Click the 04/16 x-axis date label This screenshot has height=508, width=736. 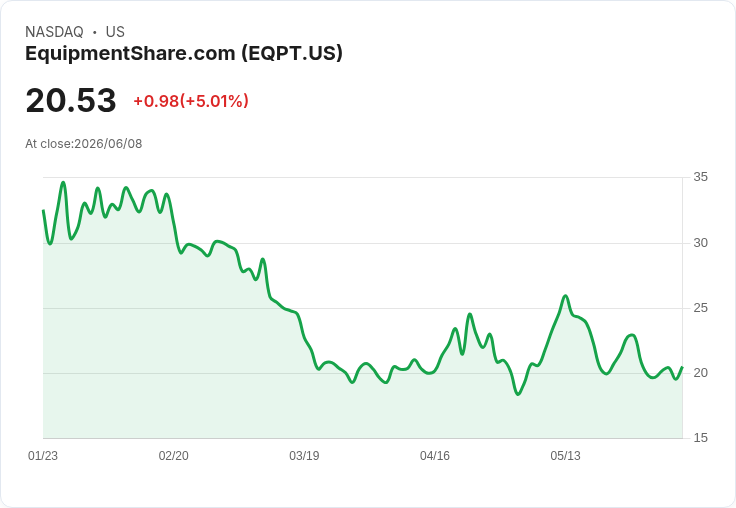435,456
